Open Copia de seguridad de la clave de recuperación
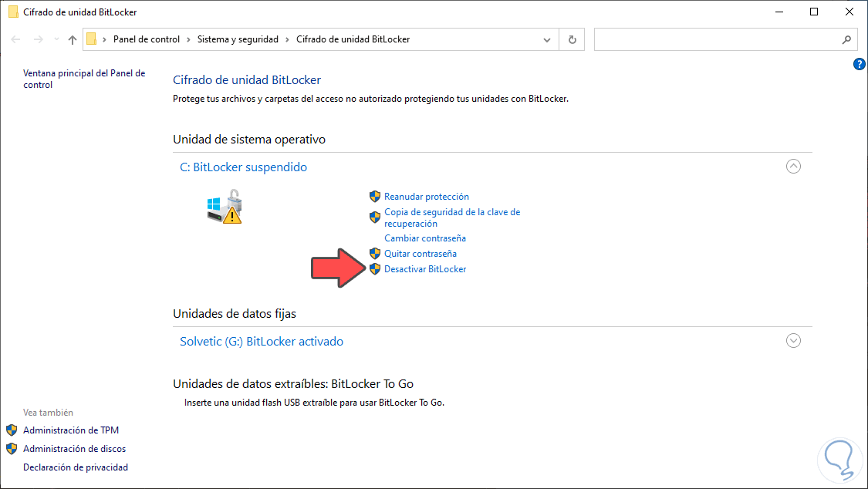 coord(452,218)
